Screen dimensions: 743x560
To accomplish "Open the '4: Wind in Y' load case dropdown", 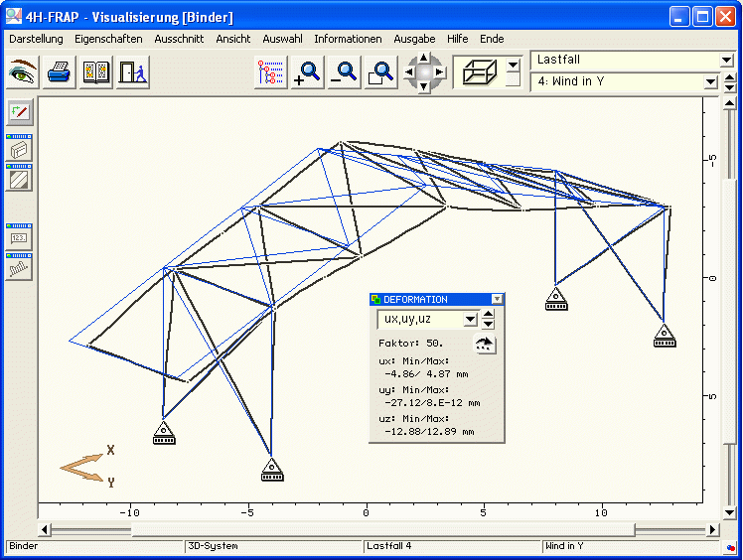I will (725, 81).
